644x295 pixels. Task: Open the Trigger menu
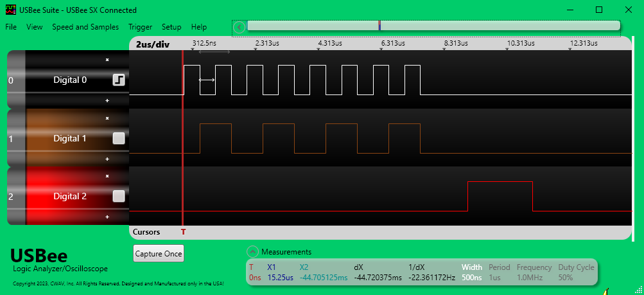[140, 27]
